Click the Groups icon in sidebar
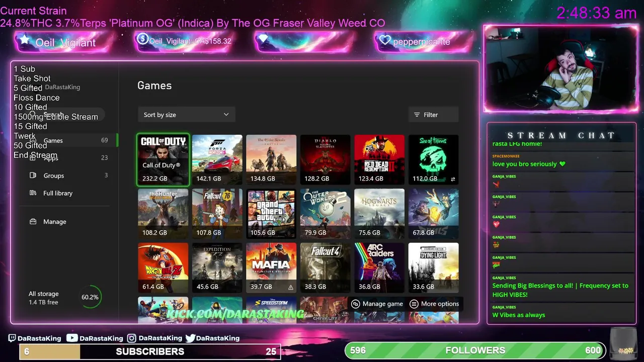644x362 pixels. click(x=33, y=175)
